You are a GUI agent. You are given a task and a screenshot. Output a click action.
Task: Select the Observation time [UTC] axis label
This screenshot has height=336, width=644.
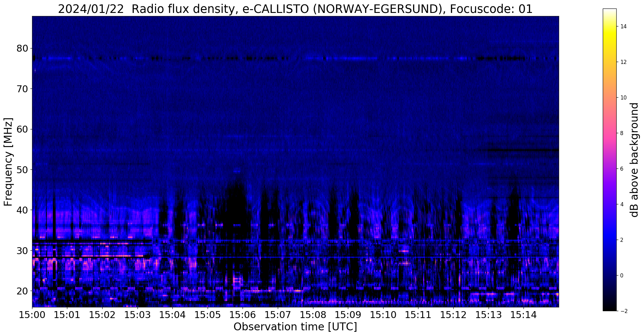pyautogui.click(x=295, y=327)
